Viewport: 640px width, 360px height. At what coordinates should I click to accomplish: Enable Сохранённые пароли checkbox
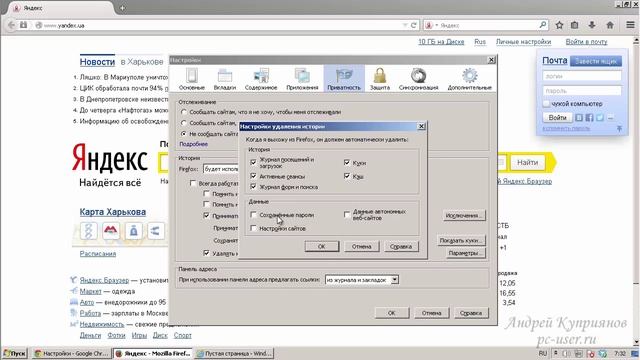click(253, 214)
